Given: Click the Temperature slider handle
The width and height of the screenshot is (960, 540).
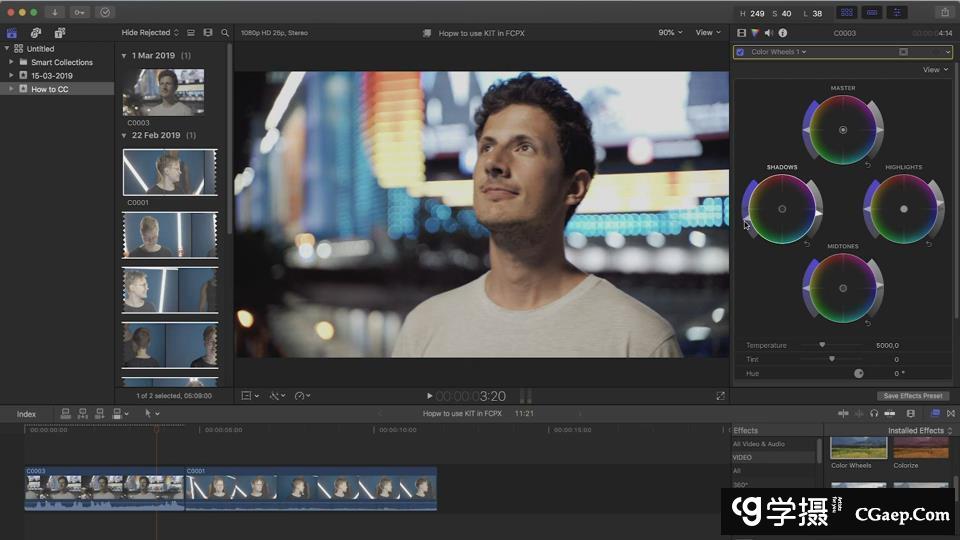Looking at the screenshot, I should click(x=822, y=345).
